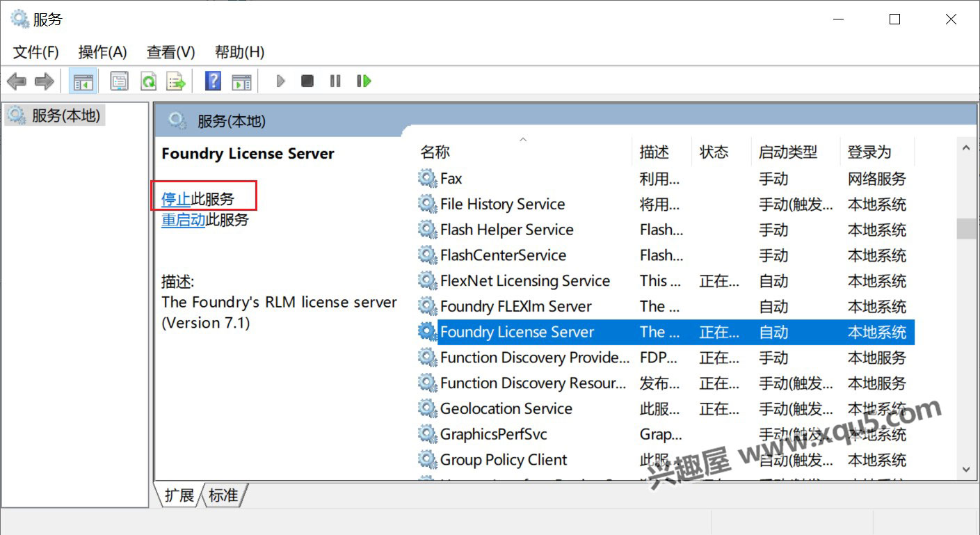The height and width of the screenshot is (535, 980).
Task: Open the 查看(V) menu
Action: pos(171,52)
